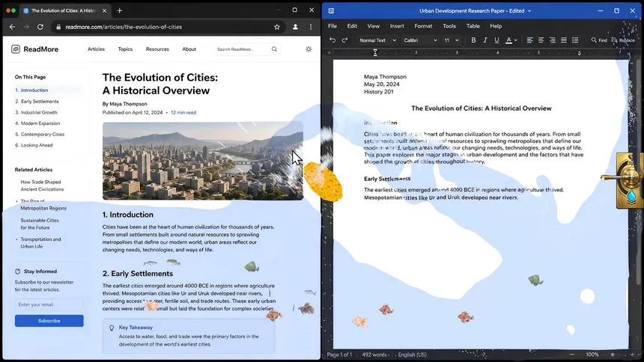Open the browser three-dot menu

coord(311,27)
